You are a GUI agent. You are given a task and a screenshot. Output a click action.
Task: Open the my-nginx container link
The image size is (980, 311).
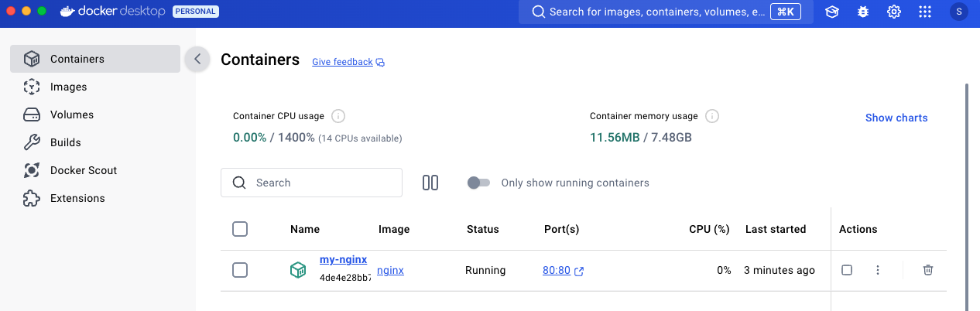343,260
